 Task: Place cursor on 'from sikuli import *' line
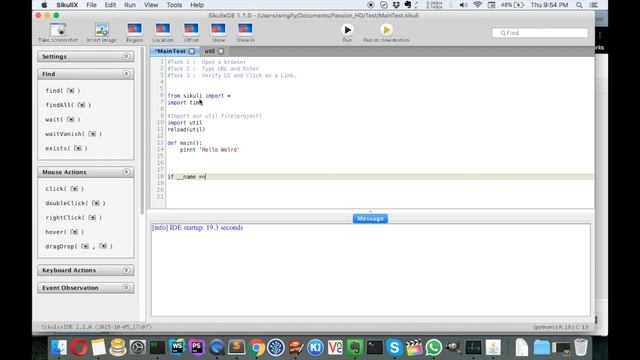[199, 96]
